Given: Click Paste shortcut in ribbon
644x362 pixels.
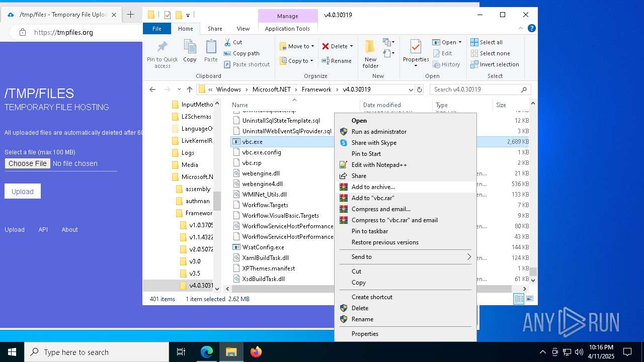Looking at the screenshot, I should pyautogui.click(x=247, y=64).
